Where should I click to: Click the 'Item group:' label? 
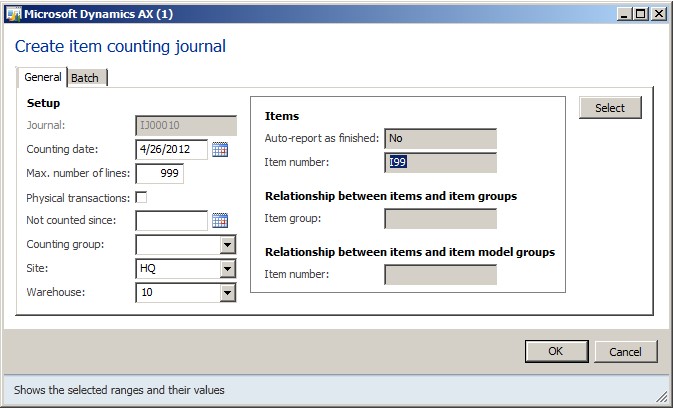[293, 218]
